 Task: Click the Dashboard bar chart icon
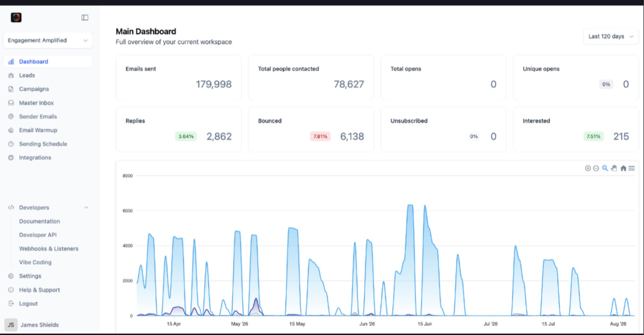click(11, 61)
